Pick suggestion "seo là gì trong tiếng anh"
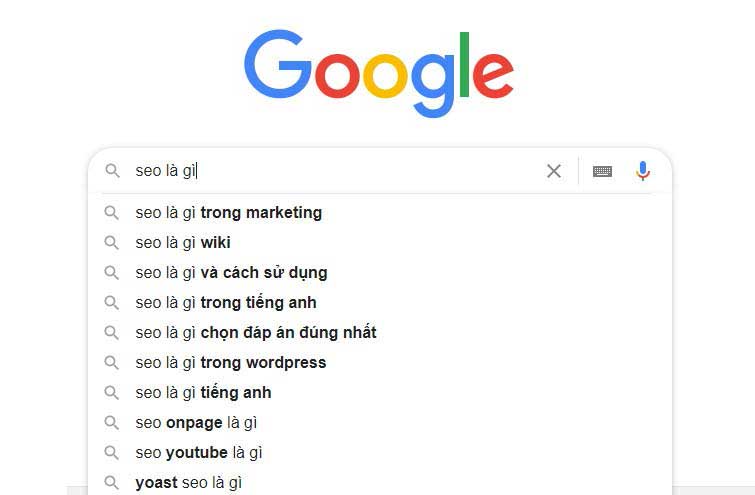 [x=226, y=302]
